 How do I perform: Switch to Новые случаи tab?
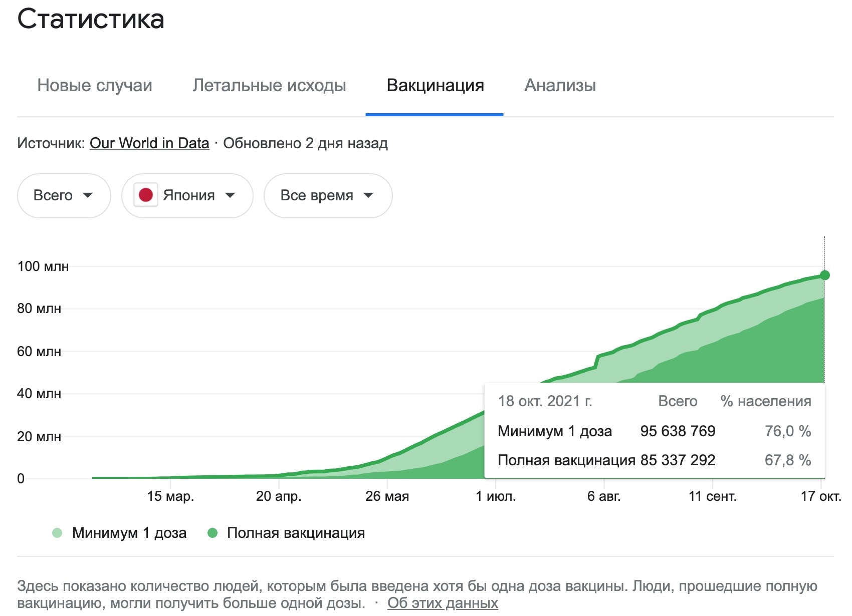pos(95,86)
